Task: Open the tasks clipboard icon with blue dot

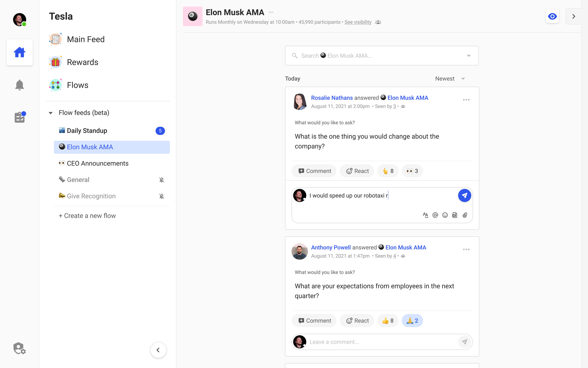Action: click(x=20, y=117)
